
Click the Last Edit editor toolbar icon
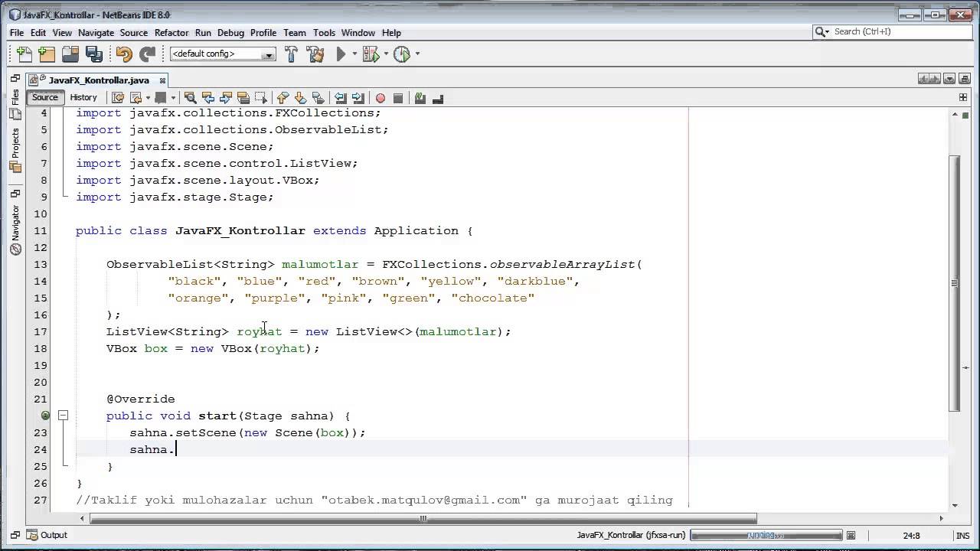tap(117, 98)
